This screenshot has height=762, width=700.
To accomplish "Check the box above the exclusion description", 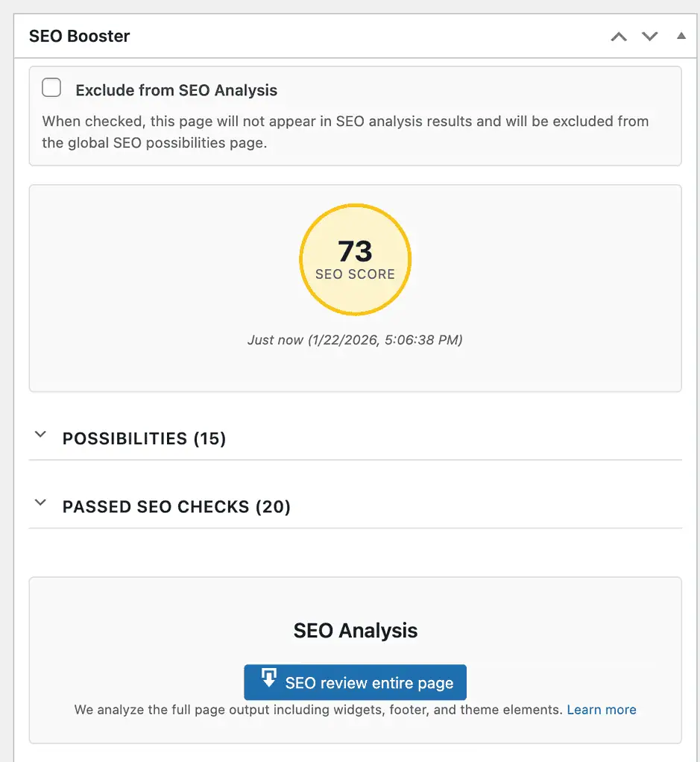I will [x=51, y=87].
